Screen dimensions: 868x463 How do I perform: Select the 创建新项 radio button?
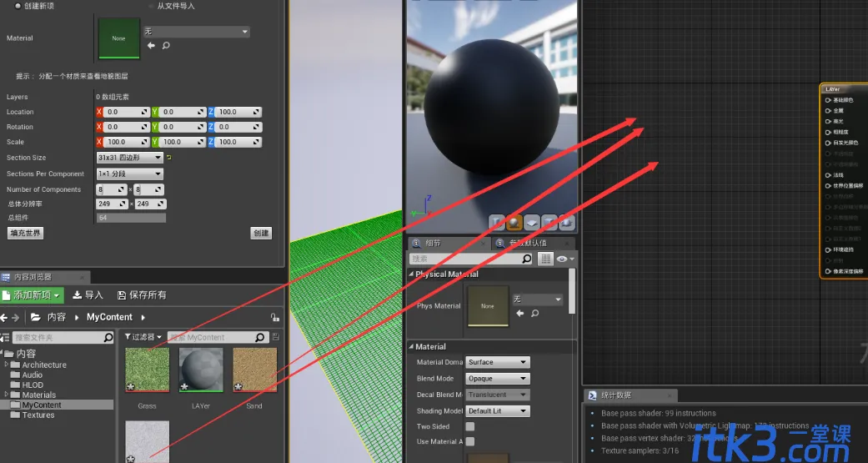coord(18,6)
